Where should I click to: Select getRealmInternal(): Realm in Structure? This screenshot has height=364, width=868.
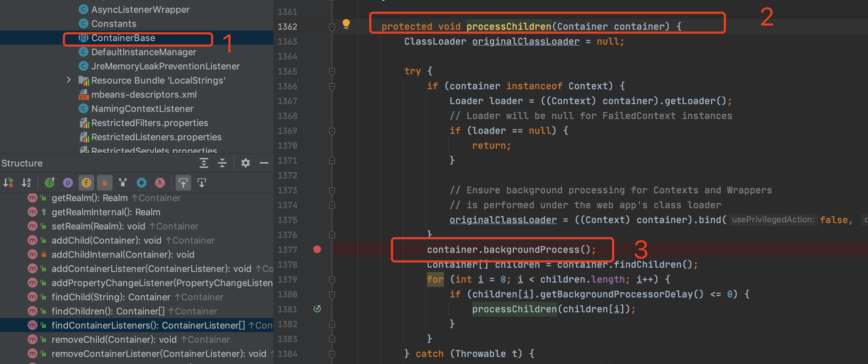pyautogui.click(x=137, y=212)
